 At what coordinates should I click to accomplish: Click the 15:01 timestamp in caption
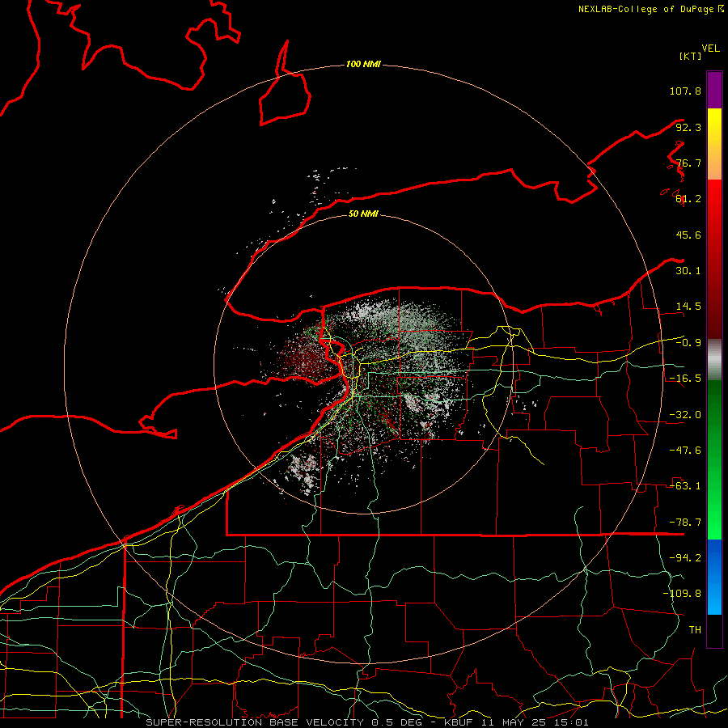(x=572, y=722)
